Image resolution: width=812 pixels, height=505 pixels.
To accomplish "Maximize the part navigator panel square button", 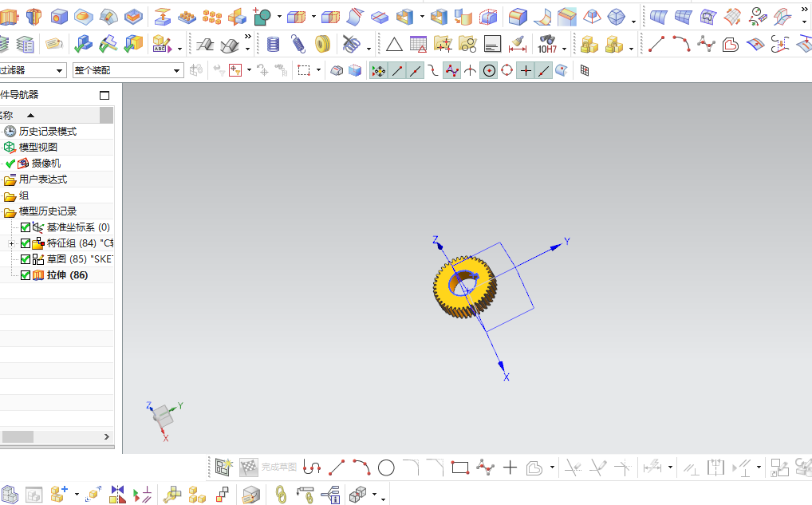I will [104, 95].
